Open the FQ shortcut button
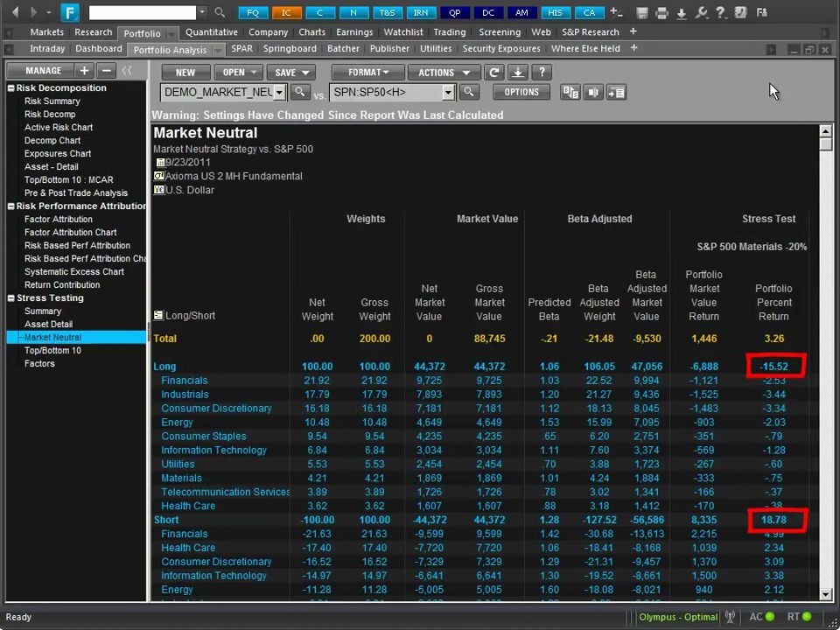The height and width of the screenshot is (630, 840). click(x=253, y=12)
